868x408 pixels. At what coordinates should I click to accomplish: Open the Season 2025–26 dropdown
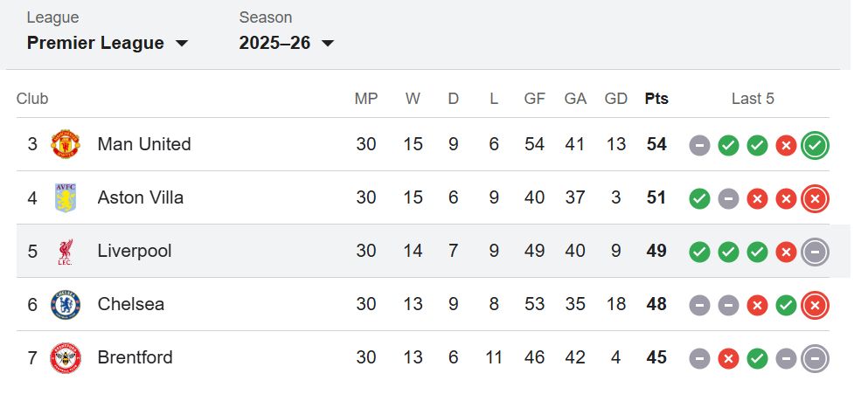(287, 43)
